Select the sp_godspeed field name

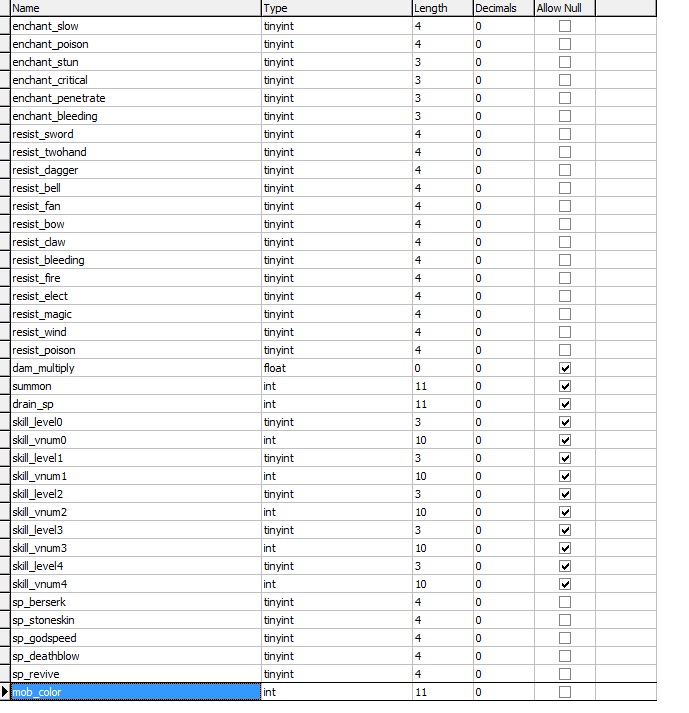tap(136, 638)
